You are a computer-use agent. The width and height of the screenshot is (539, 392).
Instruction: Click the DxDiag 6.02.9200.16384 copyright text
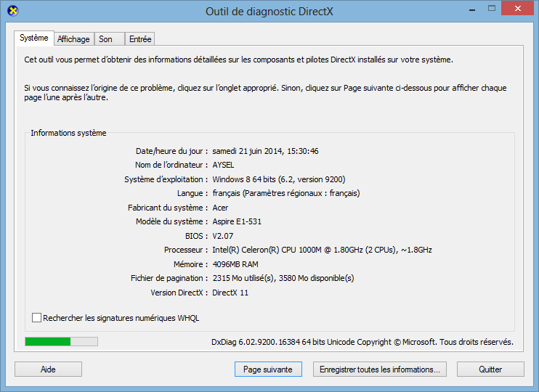pos(362,342)
